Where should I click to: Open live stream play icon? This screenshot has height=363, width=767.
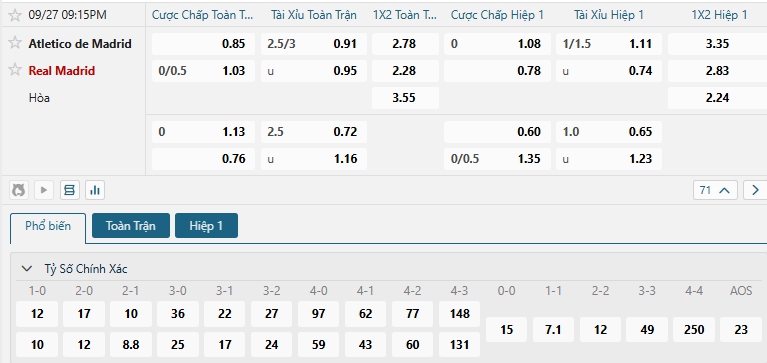pos(44,190)
